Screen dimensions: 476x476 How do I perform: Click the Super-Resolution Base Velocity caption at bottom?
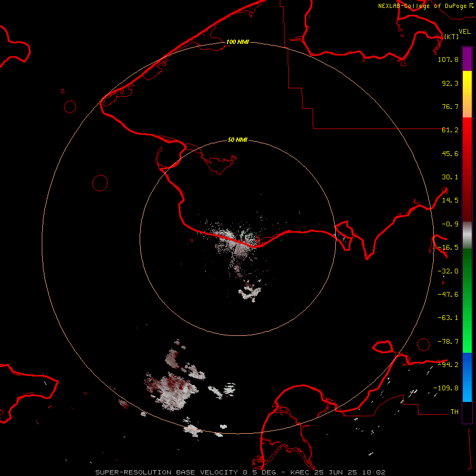pos(241,472)
